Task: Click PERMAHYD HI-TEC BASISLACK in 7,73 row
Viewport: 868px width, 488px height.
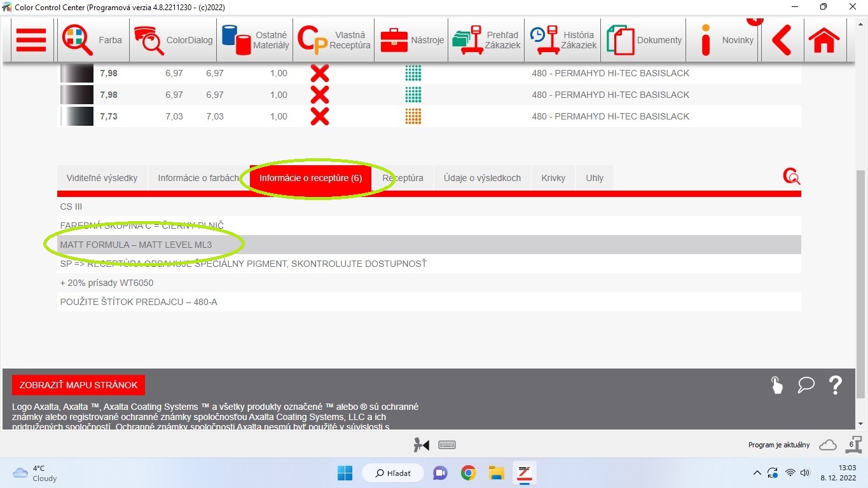Action: (610, 116)
